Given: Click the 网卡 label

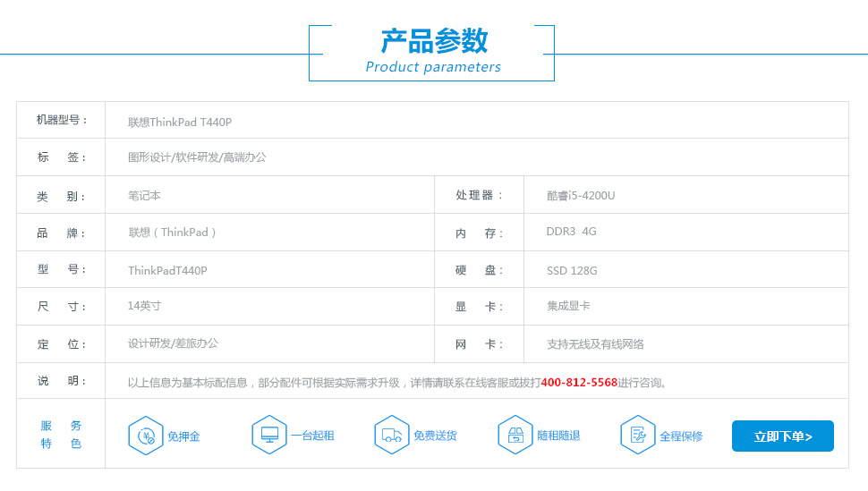Looking at the screenshot, I should pos(480,344).
